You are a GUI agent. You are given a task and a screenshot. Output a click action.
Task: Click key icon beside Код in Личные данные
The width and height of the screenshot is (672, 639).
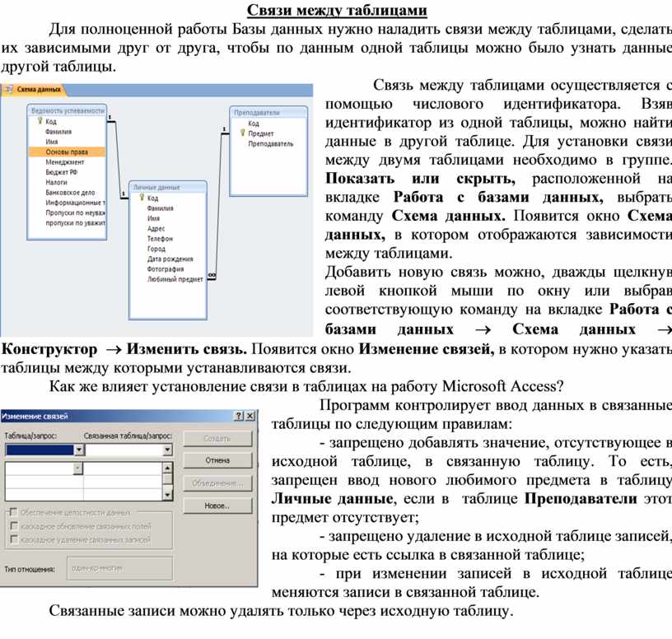pos(142,198)
